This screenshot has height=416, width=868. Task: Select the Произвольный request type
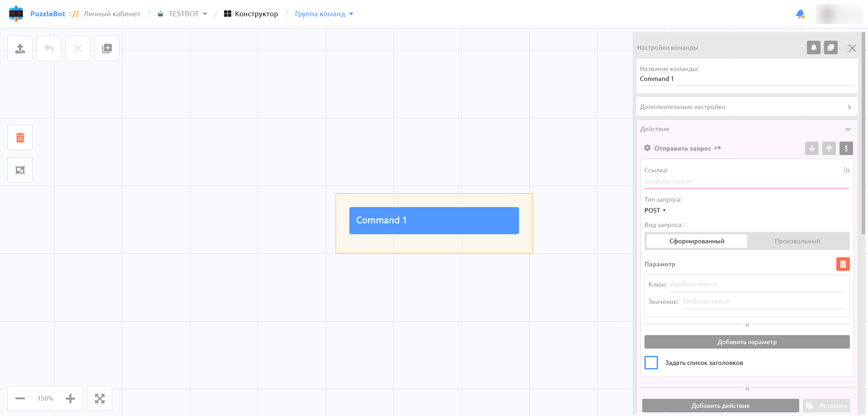click(x=797, y=241)
